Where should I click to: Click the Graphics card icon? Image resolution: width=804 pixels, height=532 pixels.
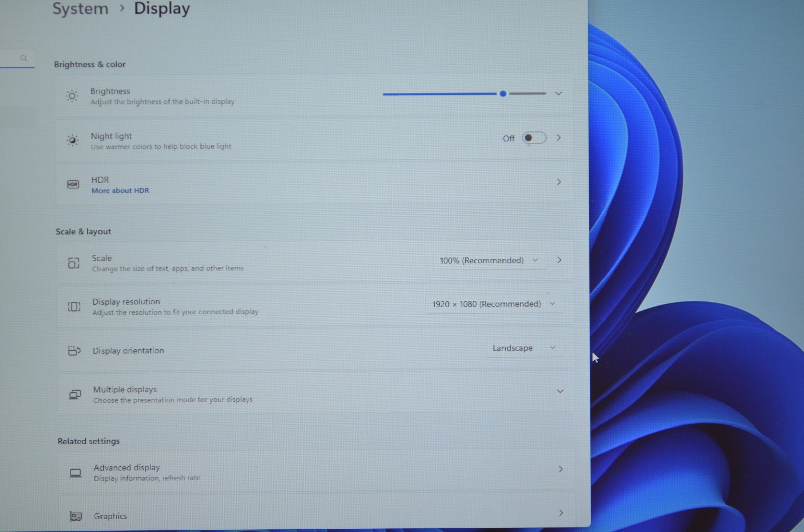pyautogui.click(x=76, y=516)
